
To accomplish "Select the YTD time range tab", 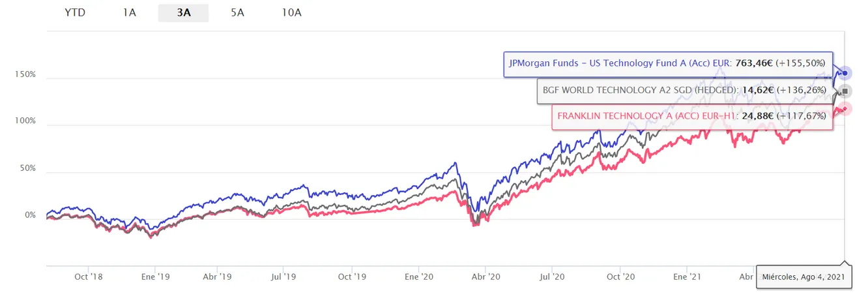I will coord(76,12).
